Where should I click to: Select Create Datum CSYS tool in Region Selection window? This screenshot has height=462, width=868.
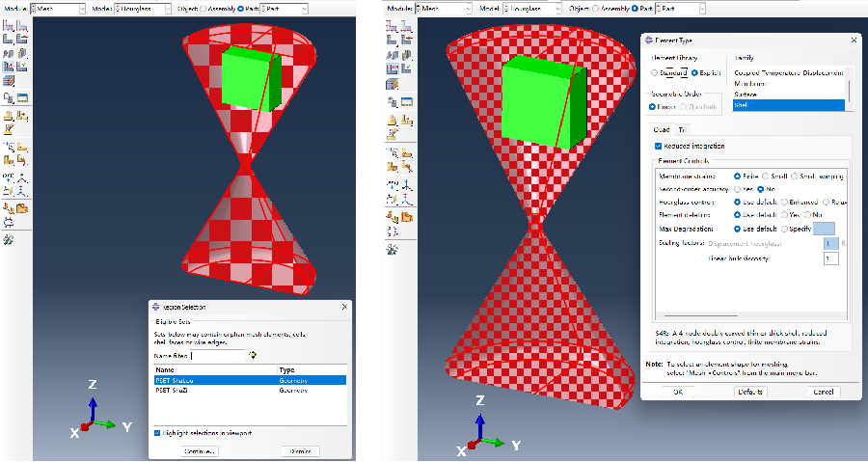22,191
